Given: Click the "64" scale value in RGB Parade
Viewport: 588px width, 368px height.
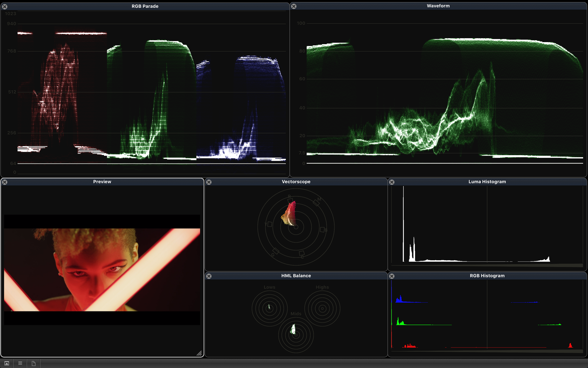Looking at the screenshot, I should pyautogui.click(x=13, y=163).
